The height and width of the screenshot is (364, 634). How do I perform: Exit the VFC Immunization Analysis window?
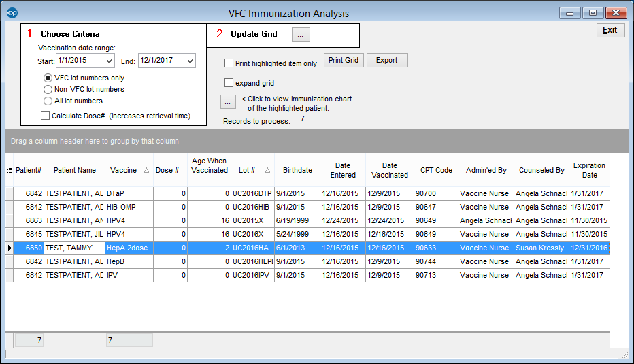click(610, 30)
